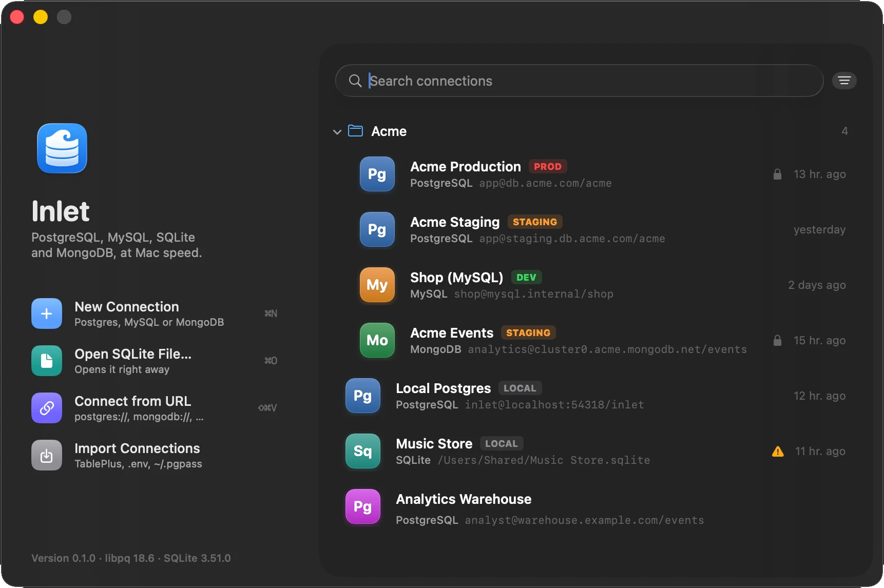Choose Open SQLite File… action
The image size is (884, 588).
point(154,361)
